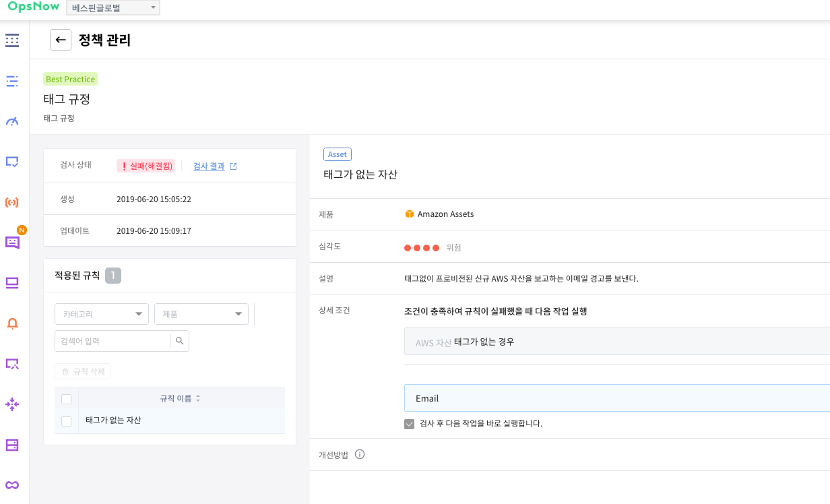Image resolution: width=830 pixels, height=504 pixels.
Task: Click the Email action field
Action: [x=617, y=398]
